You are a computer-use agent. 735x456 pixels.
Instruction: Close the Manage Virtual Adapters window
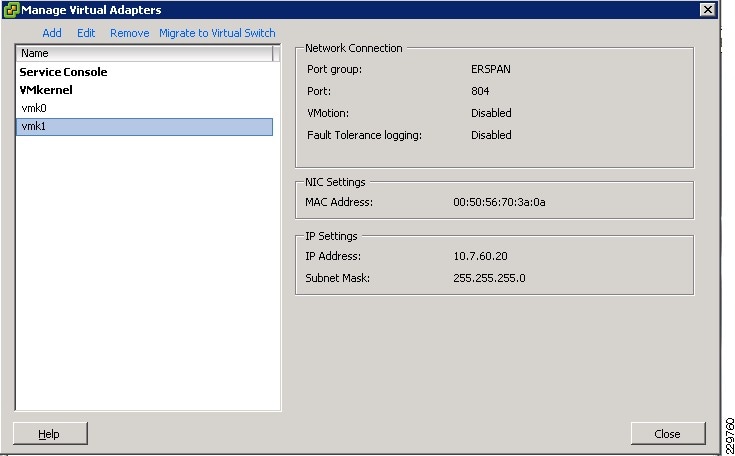tap(708, 10)
